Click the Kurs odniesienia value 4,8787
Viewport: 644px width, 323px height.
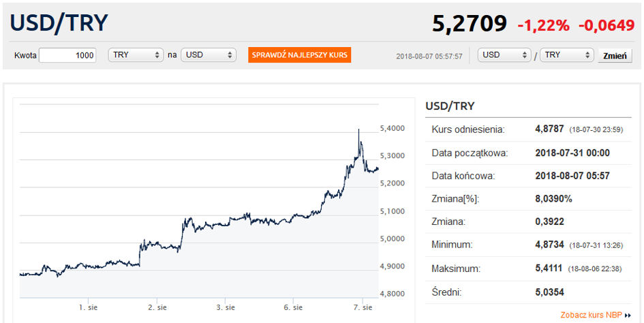(550, 129)
